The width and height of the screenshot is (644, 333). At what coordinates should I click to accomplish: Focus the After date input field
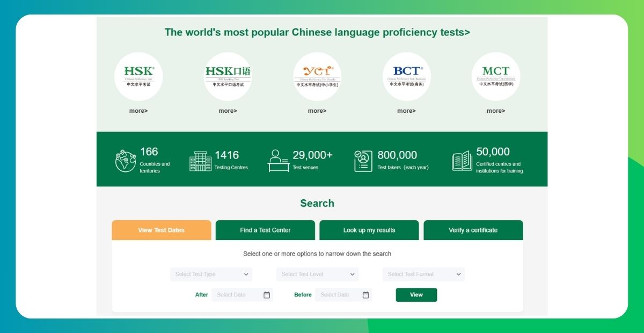point(242,295)
